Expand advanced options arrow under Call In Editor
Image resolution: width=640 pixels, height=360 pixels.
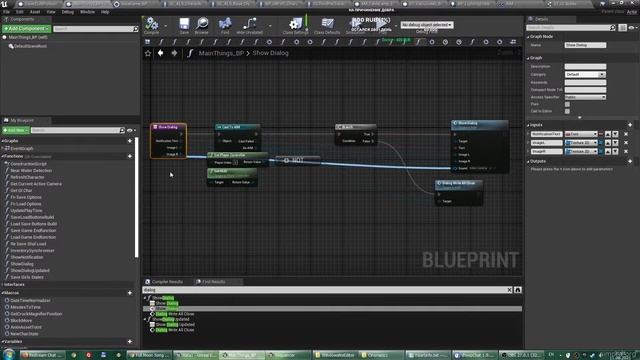pos(580,118)
